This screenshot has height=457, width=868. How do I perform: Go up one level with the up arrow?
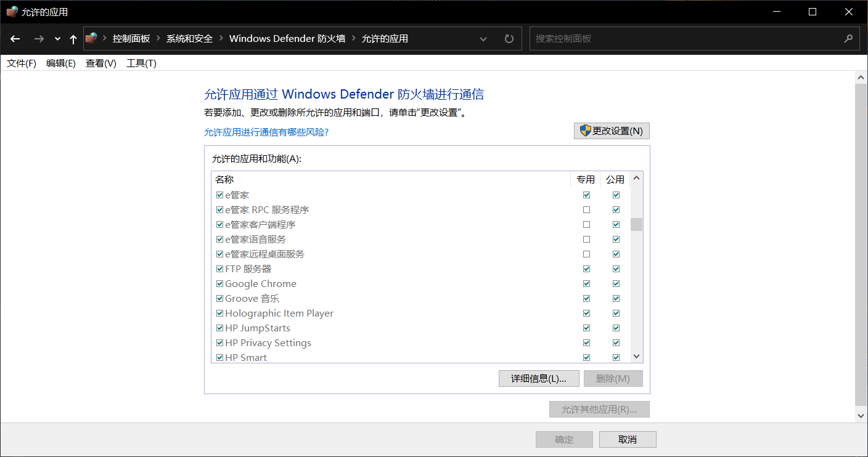(x=72, y=38)
